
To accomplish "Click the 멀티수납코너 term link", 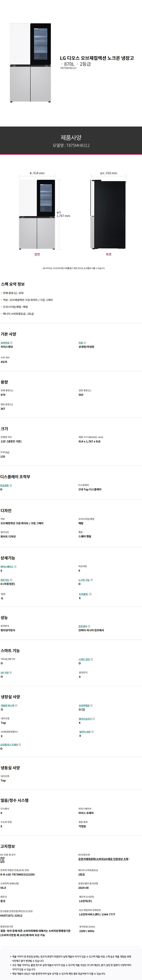I will click(85, 719).
